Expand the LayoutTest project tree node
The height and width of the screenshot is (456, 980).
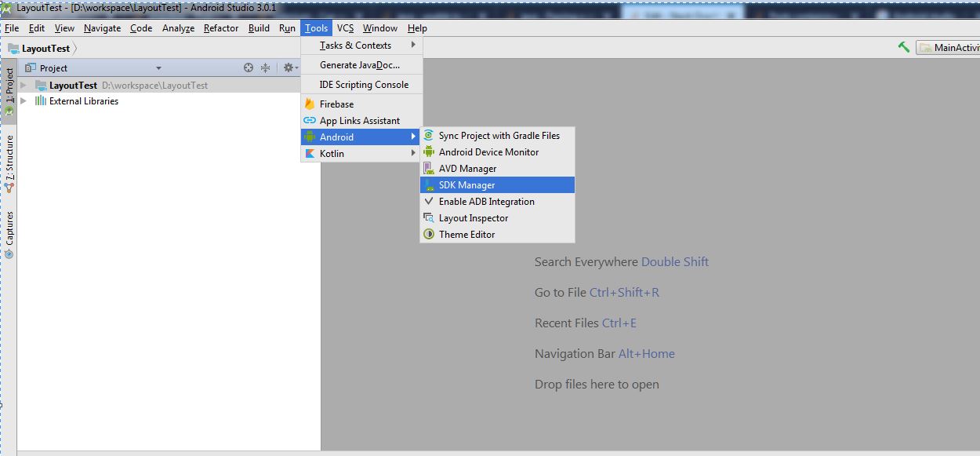(24, 85)
